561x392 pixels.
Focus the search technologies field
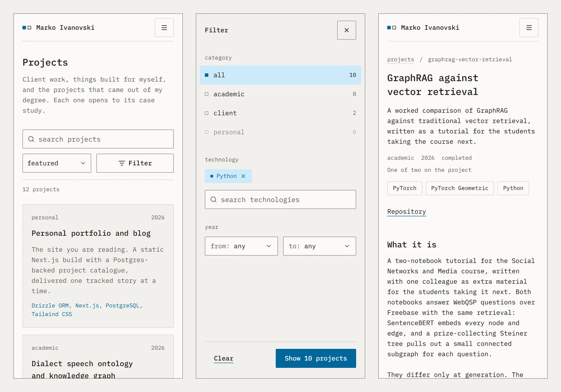(x=280, y=200)
